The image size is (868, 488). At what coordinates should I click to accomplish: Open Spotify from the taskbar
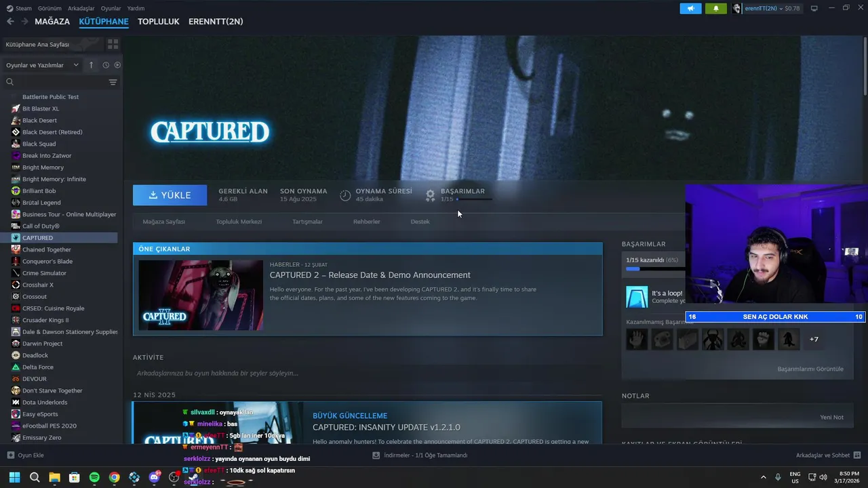point(94,477)
